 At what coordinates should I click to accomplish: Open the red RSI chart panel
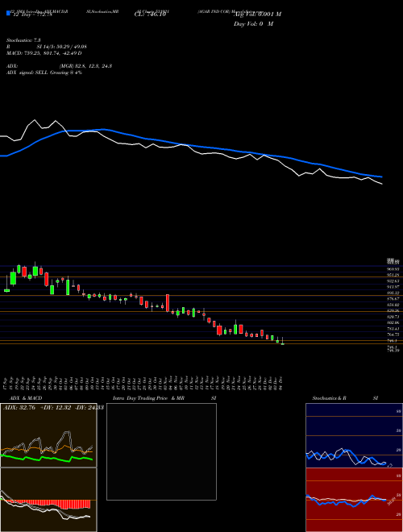pyautogui.click(x=354, y=500)
